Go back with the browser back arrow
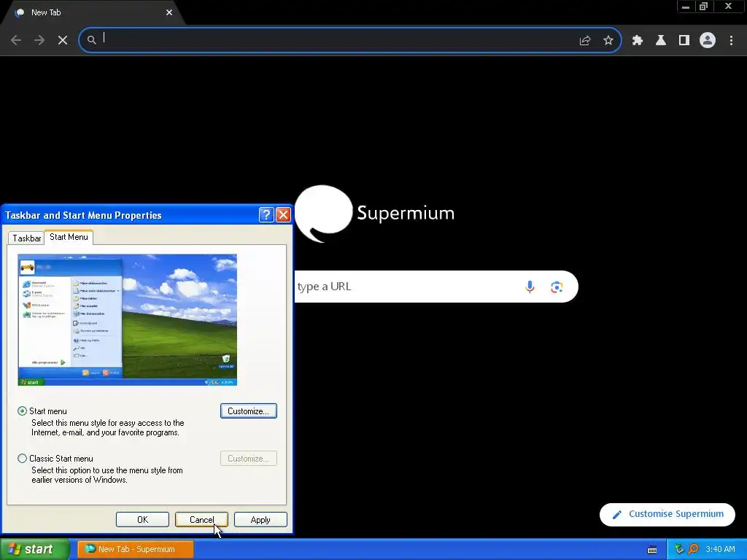This screenshot has width=747, height=560. (x=16, y=41)
